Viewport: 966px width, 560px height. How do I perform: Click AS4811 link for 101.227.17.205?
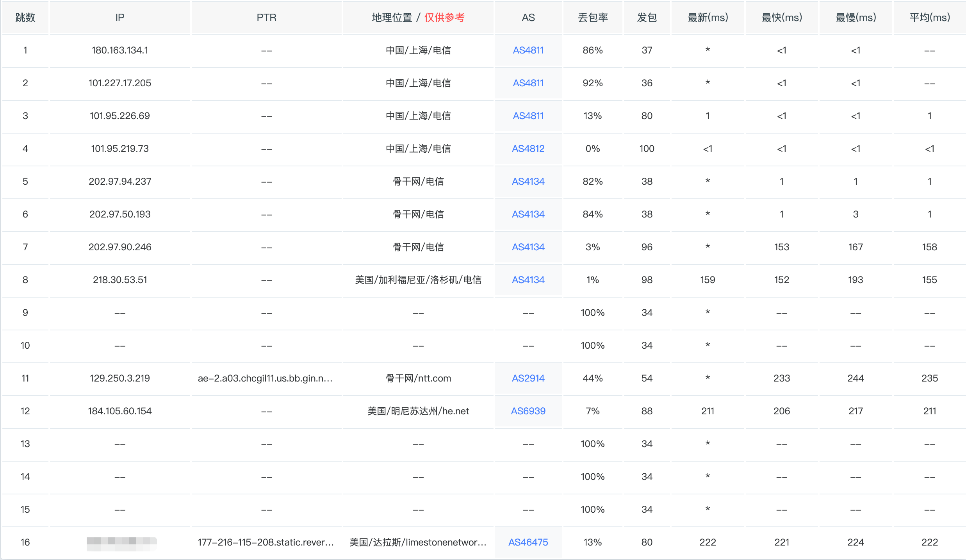(528, 83)
